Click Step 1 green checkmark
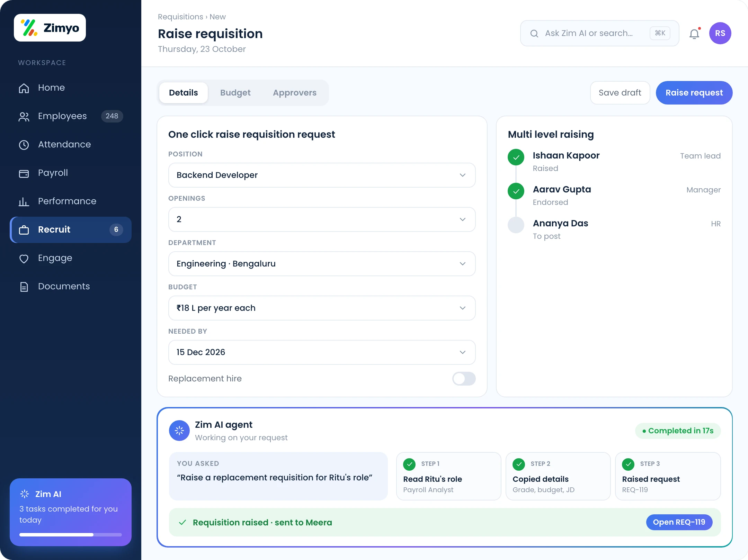The height and width of the screenshot is (560, 748). pyautogui.click(x=409, y=464)
